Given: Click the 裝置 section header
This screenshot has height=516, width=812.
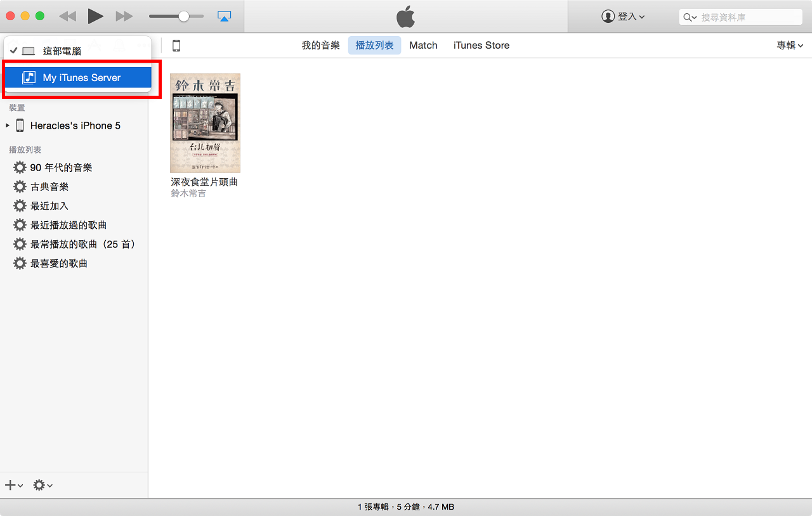Looking at the screenshot, I should (x=17, y=108).
